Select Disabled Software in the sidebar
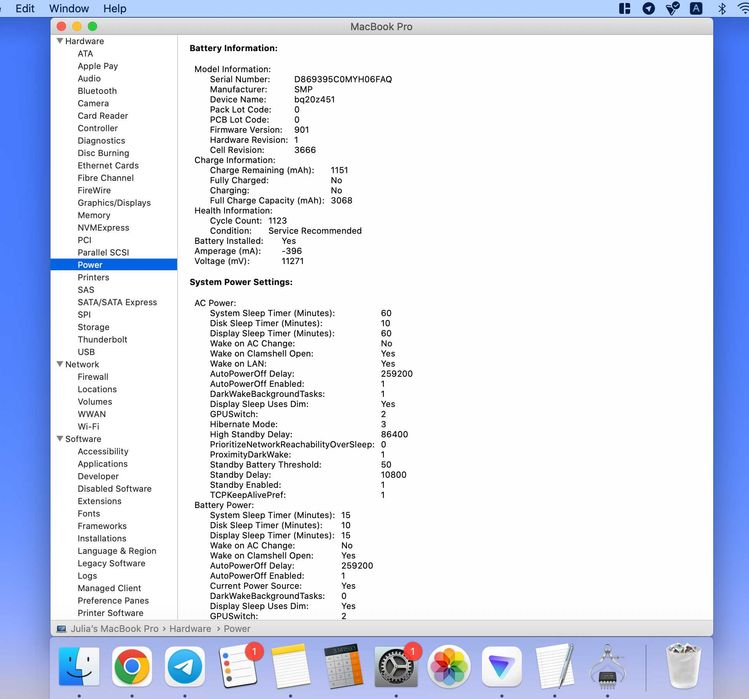 click(115, 488)
